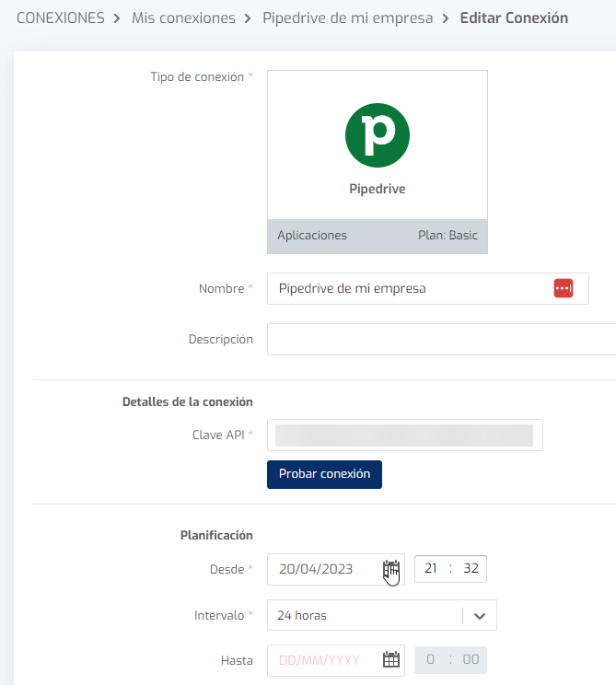Open Pipedrive de mi empresa breadcrumb
Image resolution: width=616 pixels, height=685 pixels.
pos(348,17)
